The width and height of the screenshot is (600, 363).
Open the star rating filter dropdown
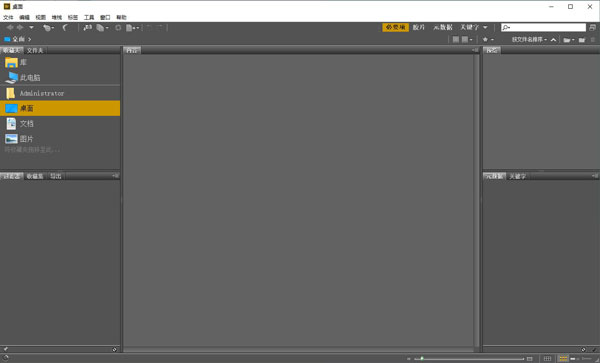pyautogui.click(x=488, y=40)
